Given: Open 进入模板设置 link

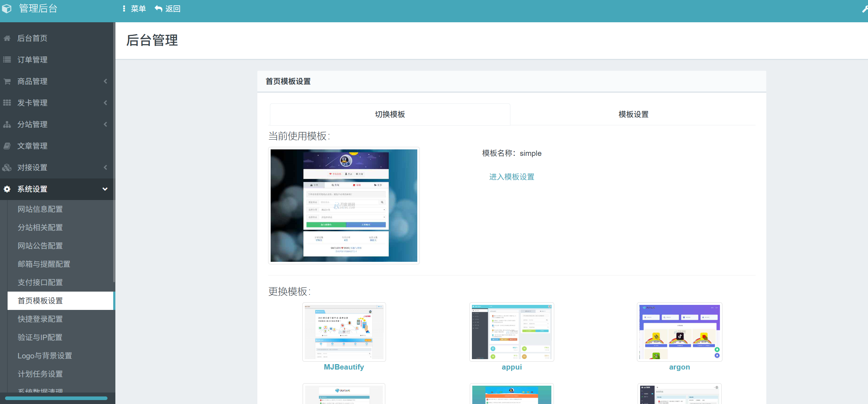Looking at the screenshot, I should (x=511, y=177).
